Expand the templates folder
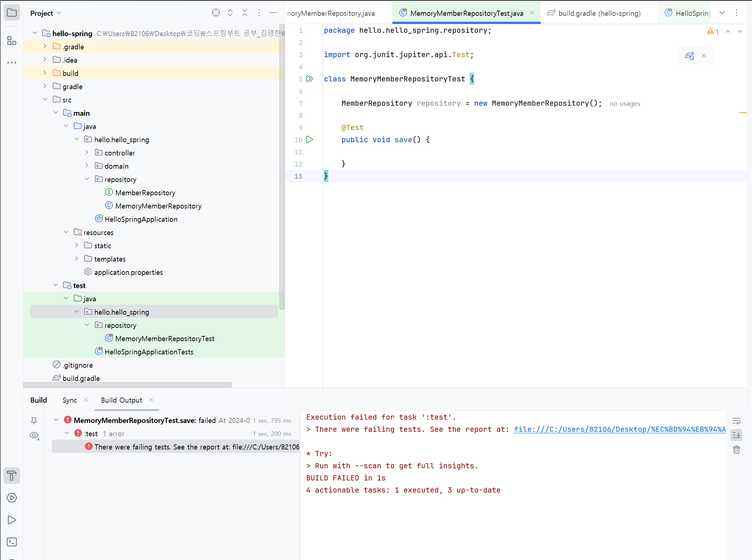The width and height of the screenshot is (752, 560). (76, 259)
